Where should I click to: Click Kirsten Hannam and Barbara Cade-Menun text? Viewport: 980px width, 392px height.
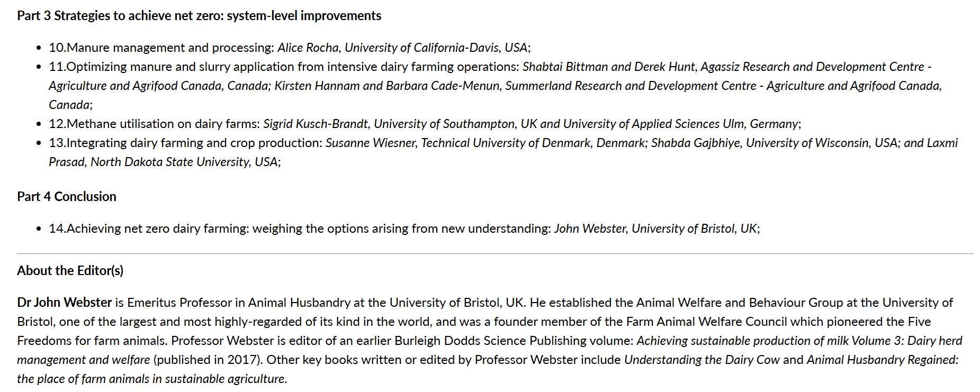(x=387, y=86)
